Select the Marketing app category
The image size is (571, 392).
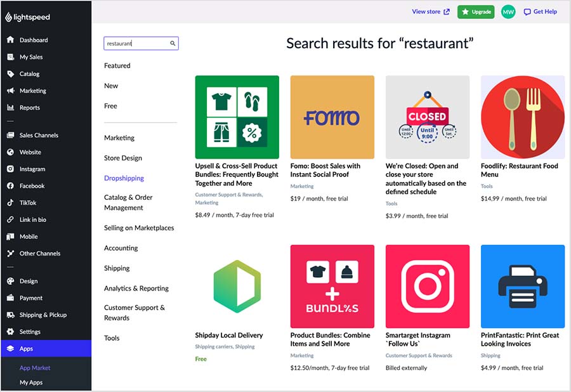click(x=119, y=138)
